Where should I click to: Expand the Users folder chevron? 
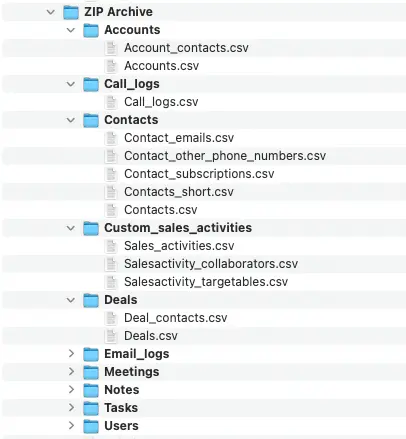[71, 426]
